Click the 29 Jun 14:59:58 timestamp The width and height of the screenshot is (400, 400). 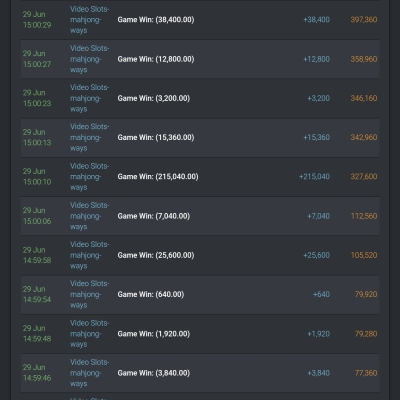pyautogui.click(x=37, y=255)
